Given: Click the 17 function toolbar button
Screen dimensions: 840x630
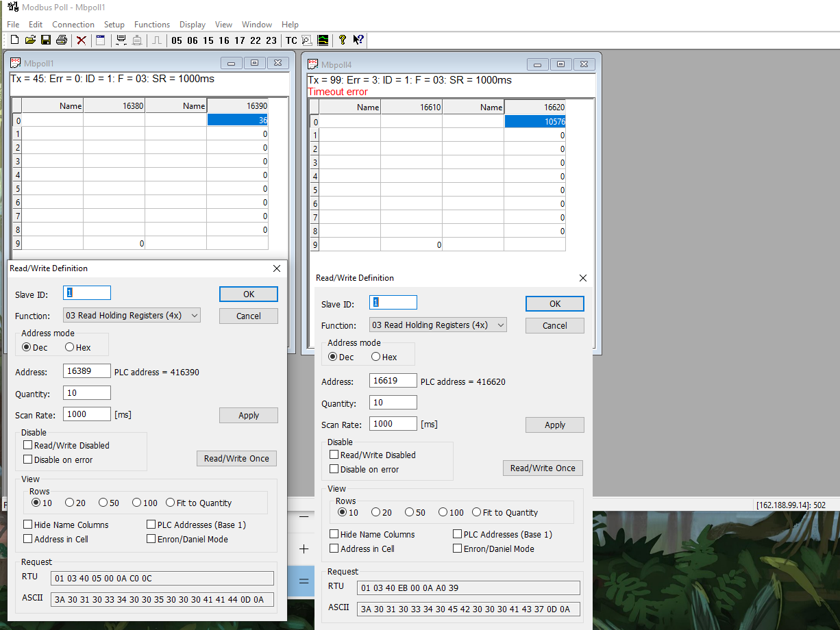Looking at the screenshot, I should pyautogui.click(x=240, y=40).
